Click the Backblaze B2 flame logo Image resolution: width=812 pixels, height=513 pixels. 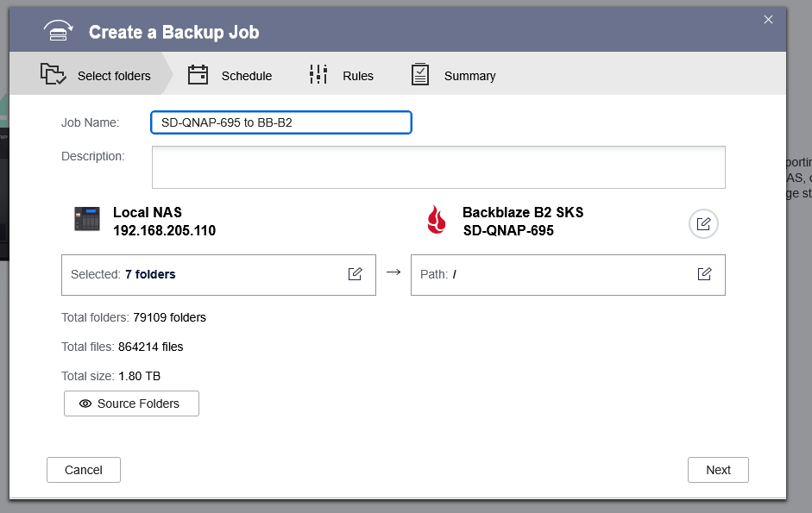437,221
